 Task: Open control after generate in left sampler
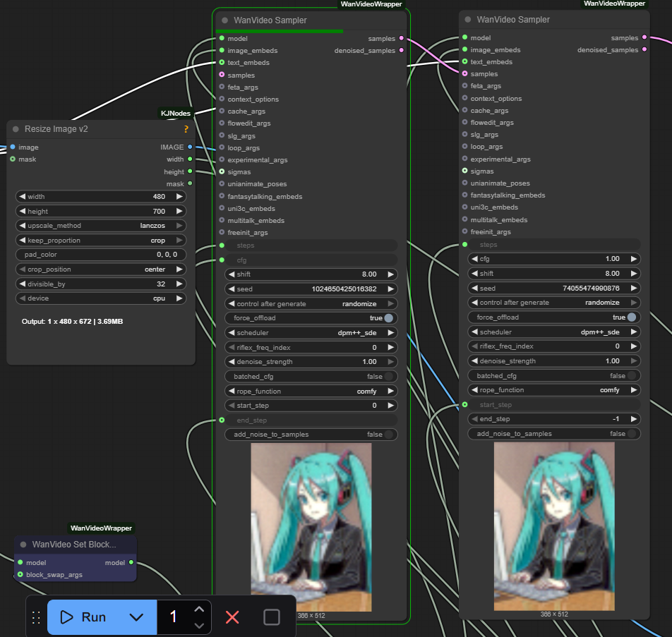tap(311, 304)
